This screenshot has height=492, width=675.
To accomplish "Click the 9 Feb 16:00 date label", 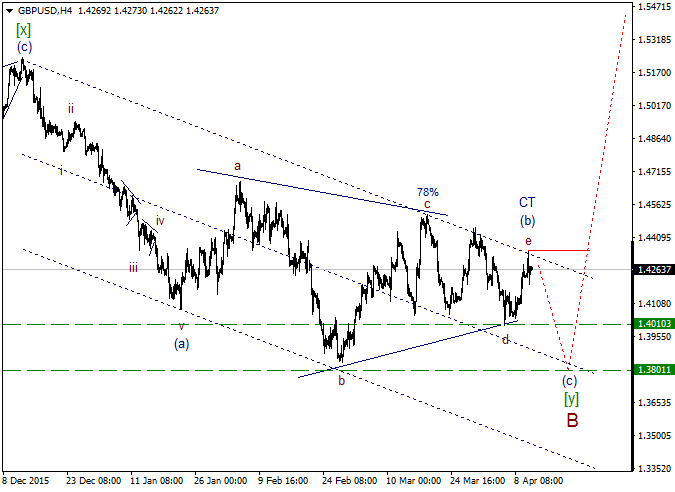I will pos(283,481).
